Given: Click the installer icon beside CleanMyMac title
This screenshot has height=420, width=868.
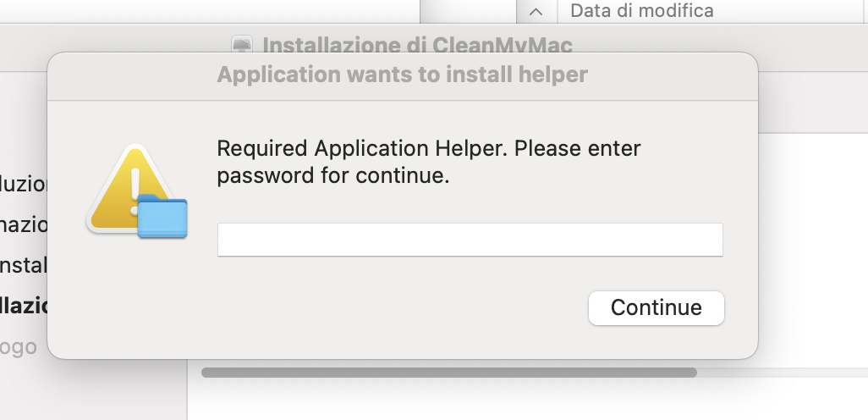Looking at the screenshot, I should pyautogui.click(x=242, y=44).
